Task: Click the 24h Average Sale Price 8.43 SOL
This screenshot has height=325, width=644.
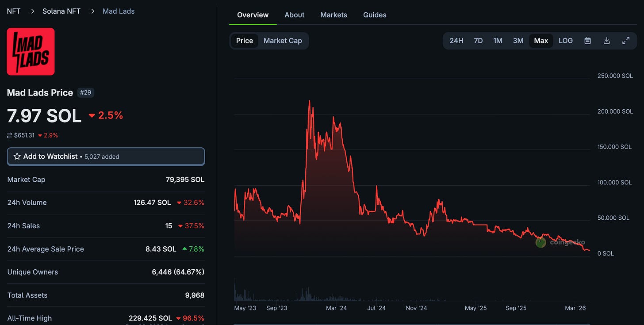Action: [x=161, y=249]
